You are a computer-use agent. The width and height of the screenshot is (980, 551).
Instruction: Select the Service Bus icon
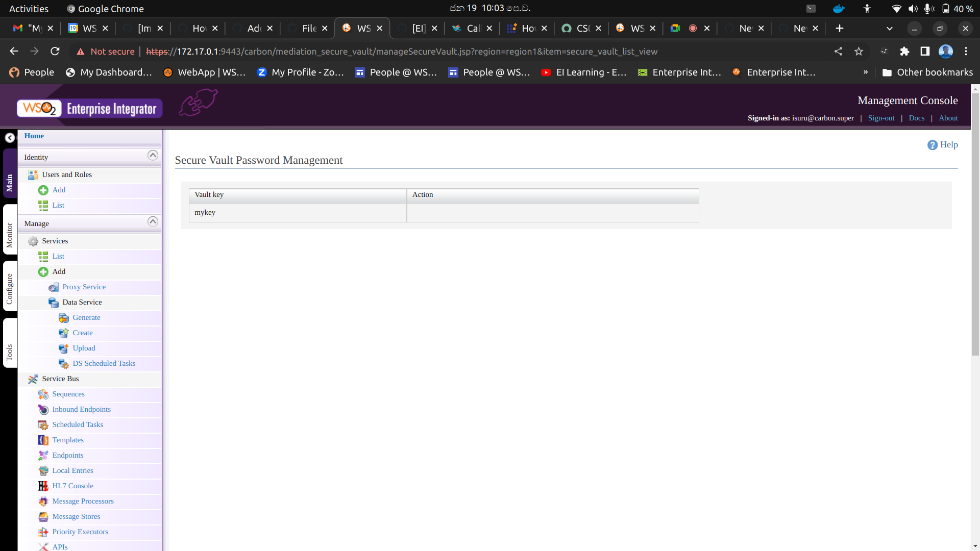point(33,379)
